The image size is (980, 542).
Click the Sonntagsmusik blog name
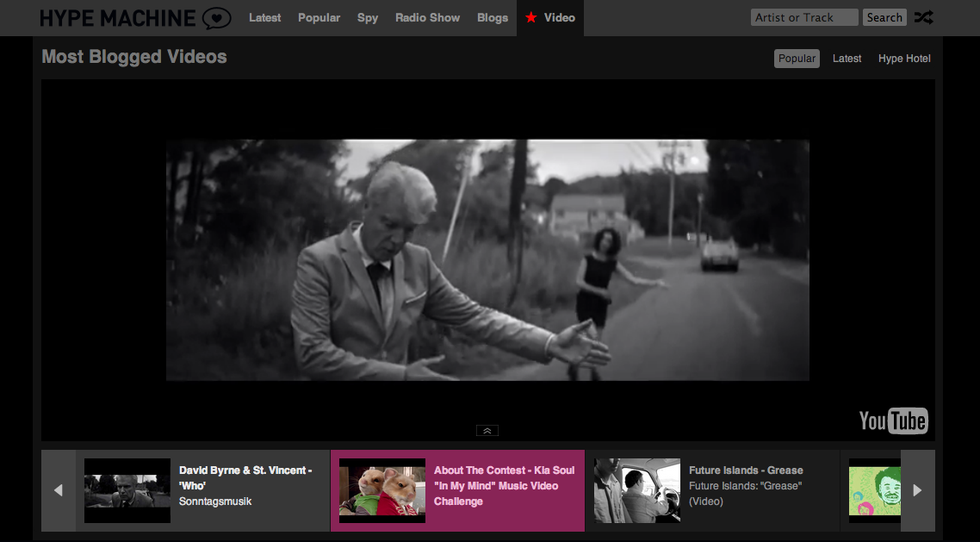pos(215,502)
